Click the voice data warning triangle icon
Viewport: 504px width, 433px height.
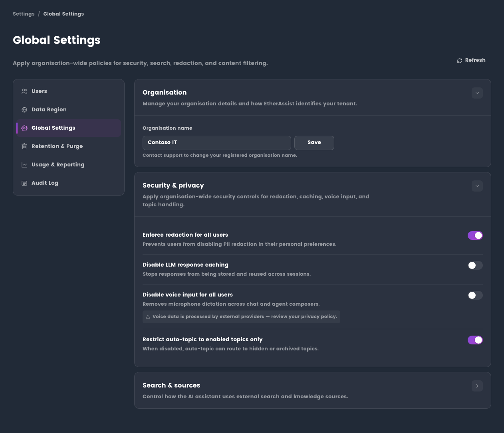(x=148, y=317)
